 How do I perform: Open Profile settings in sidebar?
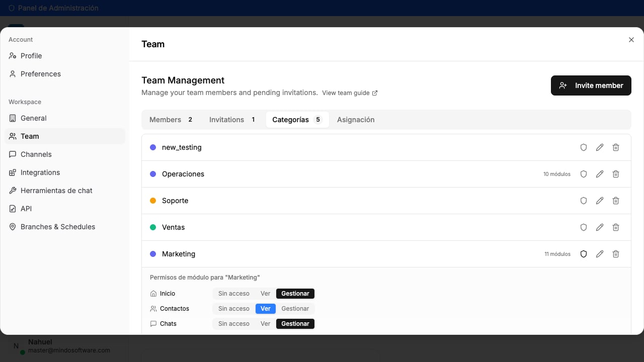click(65, 56)
